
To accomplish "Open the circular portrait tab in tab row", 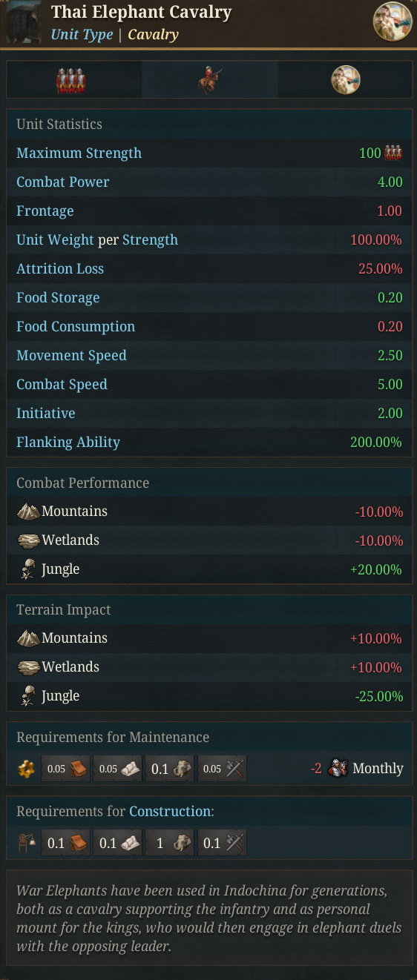I will [346, 79].
